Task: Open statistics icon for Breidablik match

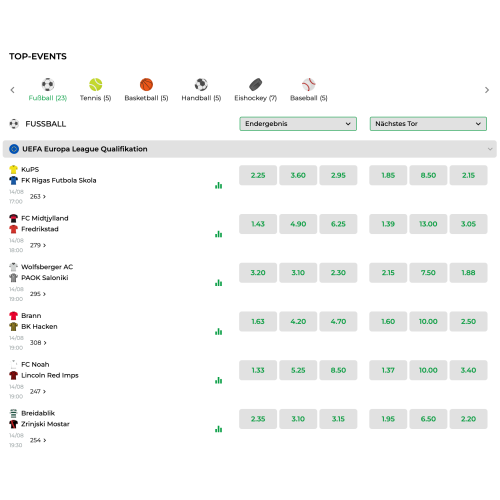Action: [x=218, y=429]
